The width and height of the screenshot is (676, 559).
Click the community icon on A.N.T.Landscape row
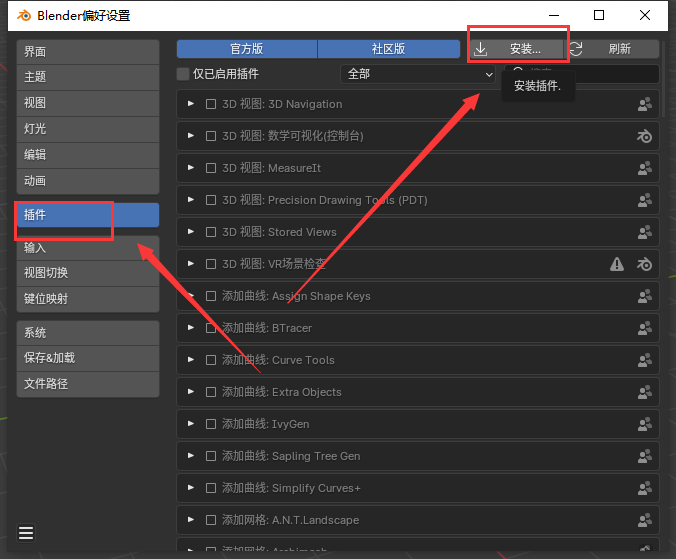(x=645, y=520)
